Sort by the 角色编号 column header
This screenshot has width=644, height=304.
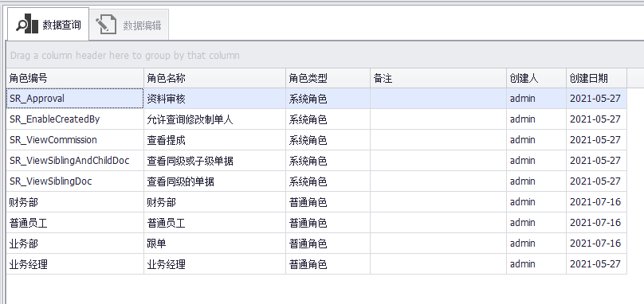tap(75, 78)
